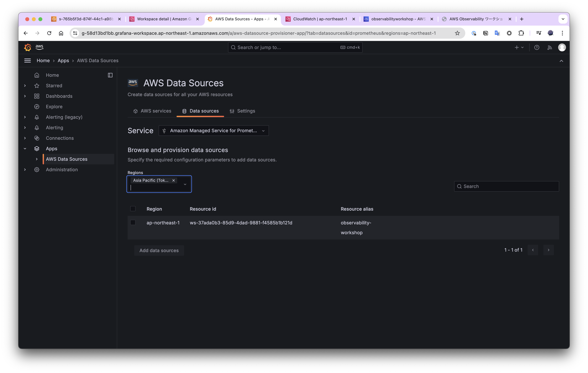The height and width of the screenshot is (373, 588).
Task: Check the select-all checkbox in table header
Action: [133, 209]
